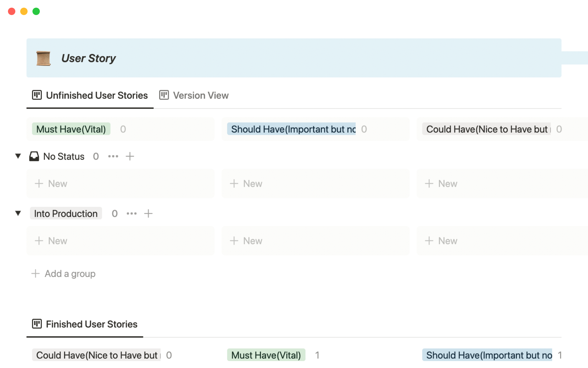Add New card under Into Production Should Have
This screenshot has height=368, width=588.
(247, 241)
